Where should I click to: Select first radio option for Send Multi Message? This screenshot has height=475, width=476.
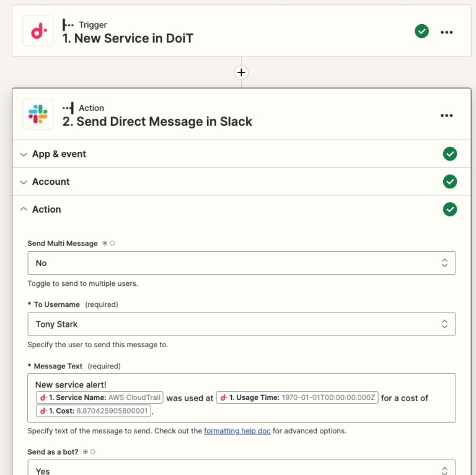[x=105, y=243]
